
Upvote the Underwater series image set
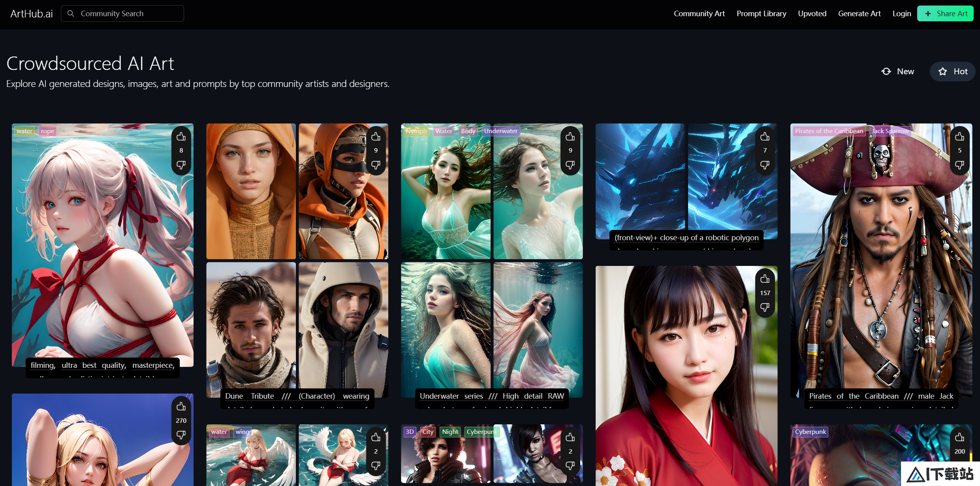[570, 137]
